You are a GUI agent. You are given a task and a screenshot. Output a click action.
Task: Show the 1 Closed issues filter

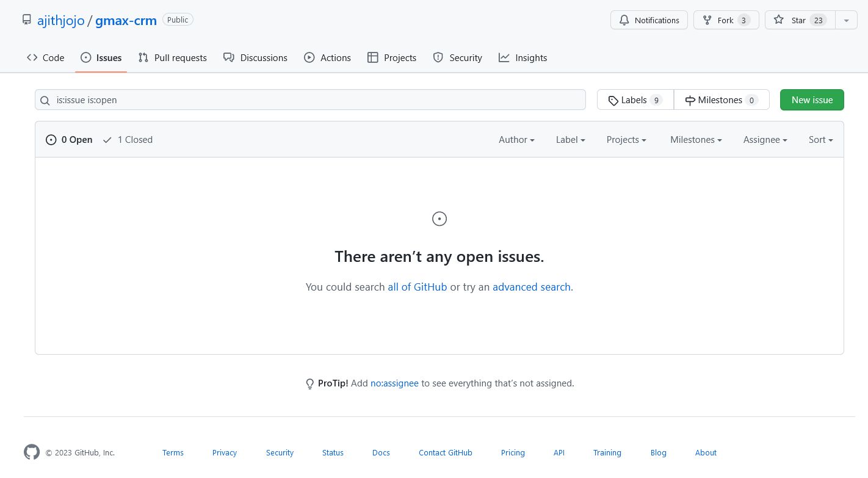coord(128,140)
